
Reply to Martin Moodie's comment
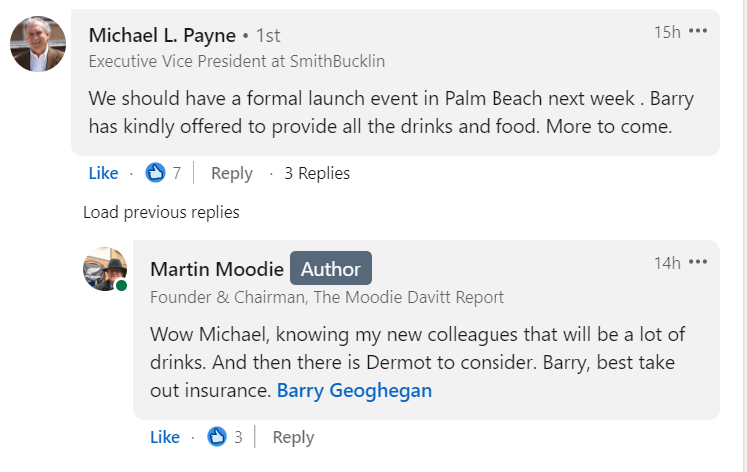click(x=293, y=437)
